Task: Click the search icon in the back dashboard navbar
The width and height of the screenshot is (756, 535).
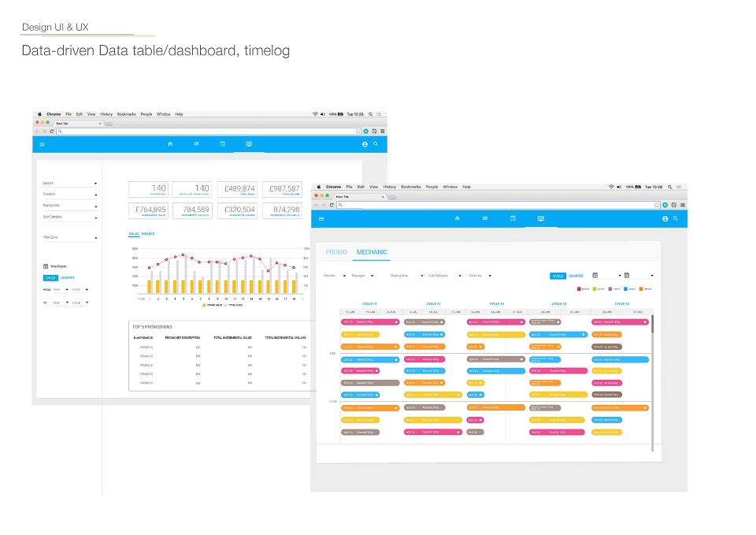Action: (x=376, y=143)
